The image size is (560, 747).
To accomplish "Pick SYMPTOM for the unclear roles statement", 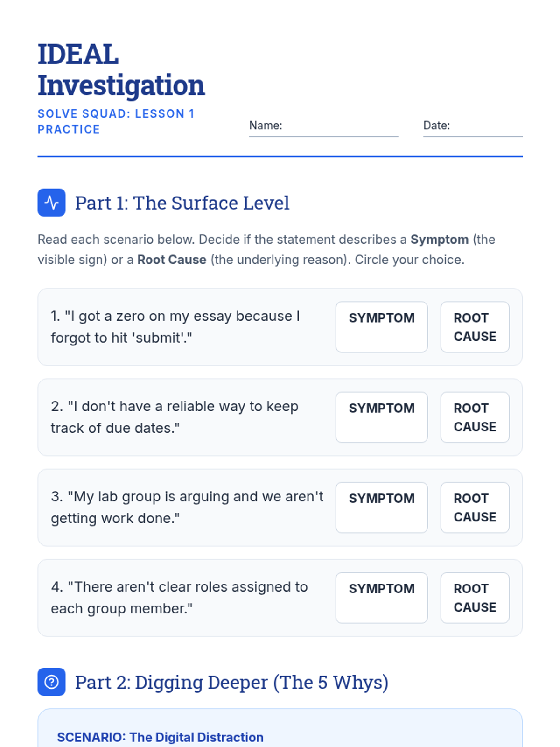I will [381, 598].
